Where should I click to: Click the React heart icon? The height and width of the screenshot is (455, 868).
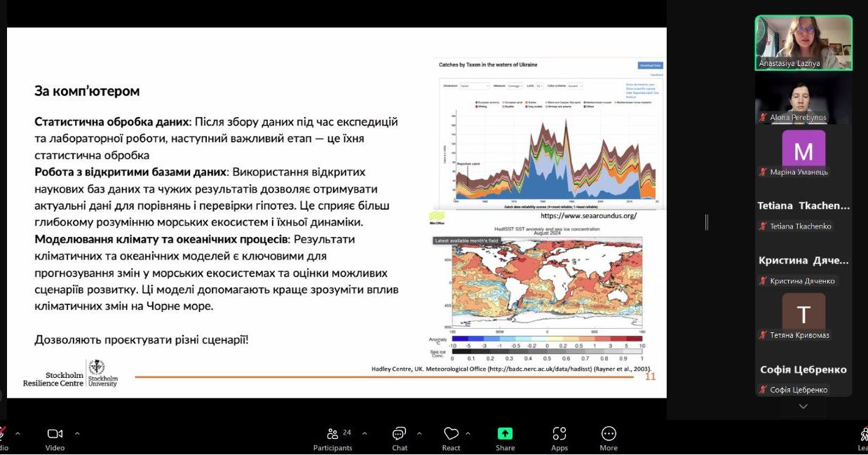[x=451, y=434]
